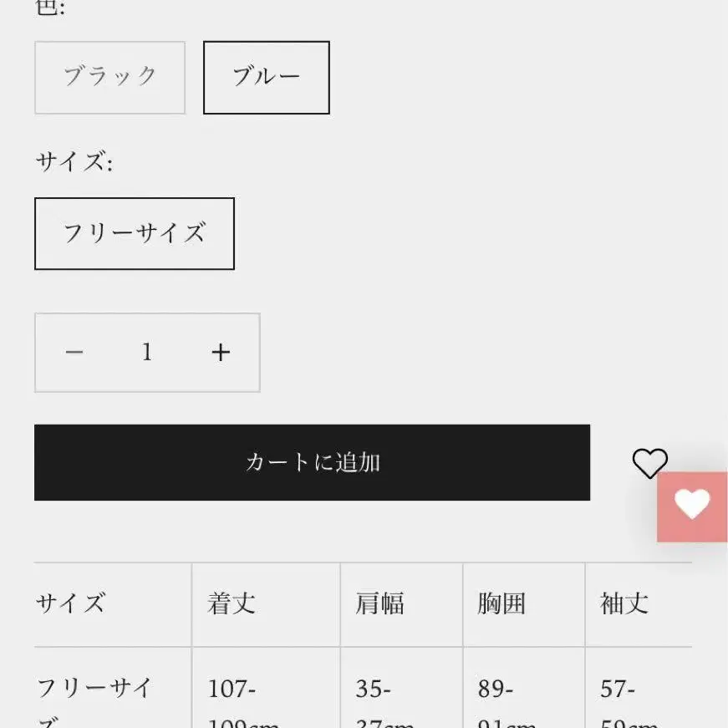The height and width of the screenshot is (728, 728).
Task: Click the 肩幅 column header
Action: coord(379,603)
